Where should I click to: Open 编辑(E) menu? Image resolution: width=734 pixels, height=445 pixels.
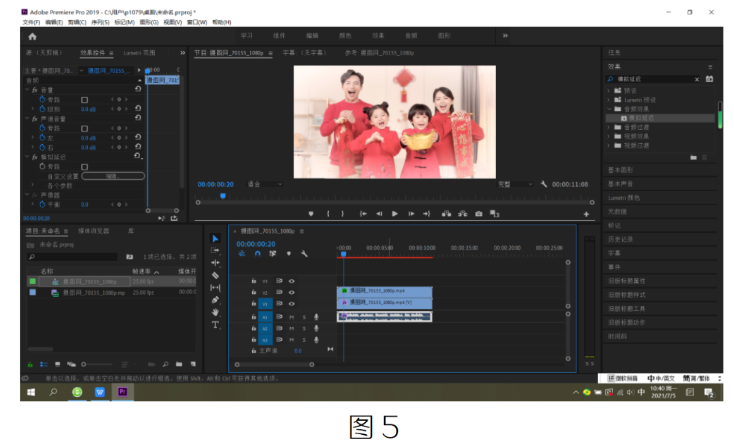[x=54, y=22]
